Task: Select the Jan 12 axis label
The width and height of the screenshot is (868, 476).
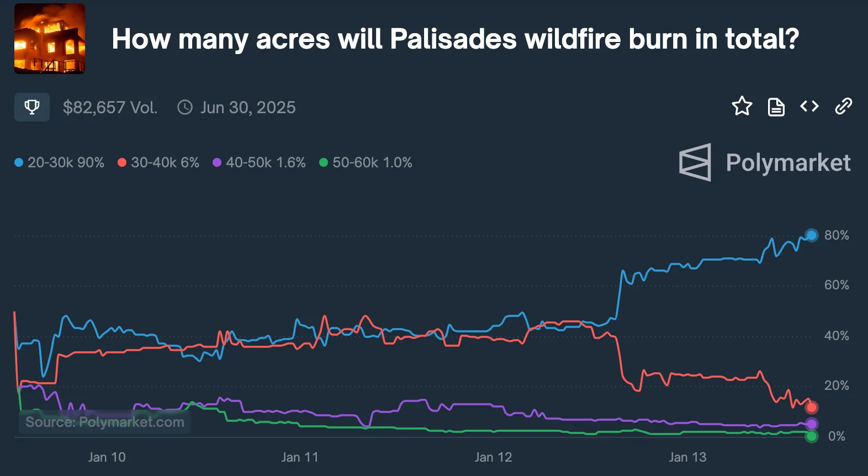Action: 494,457
